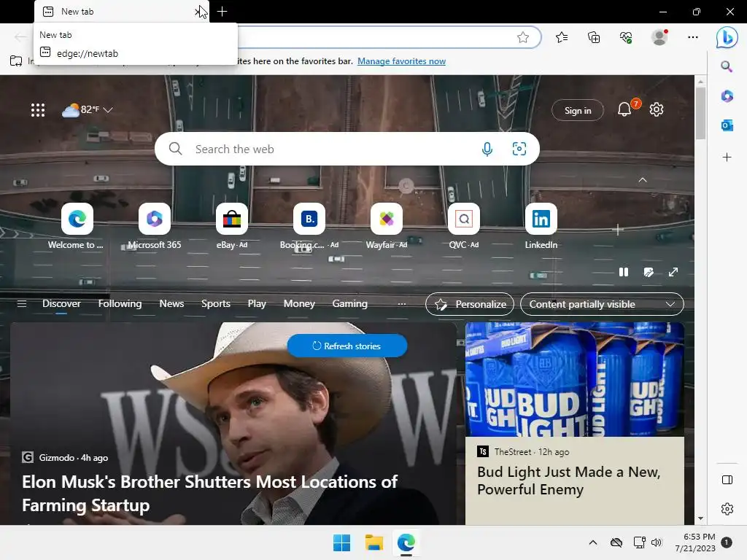Edit the background image icon
This screenshot has height=560, width=747.
pos(649,272)
